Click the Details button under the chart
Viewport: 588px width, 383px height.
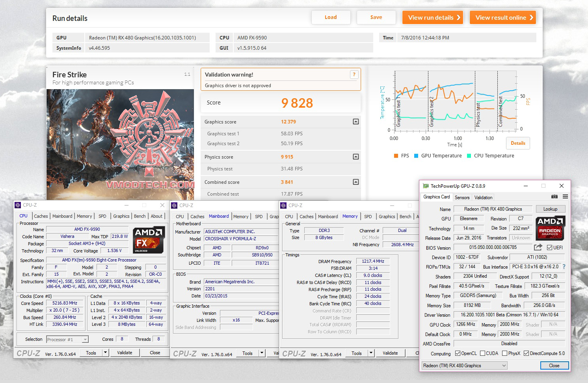(518, 143)
